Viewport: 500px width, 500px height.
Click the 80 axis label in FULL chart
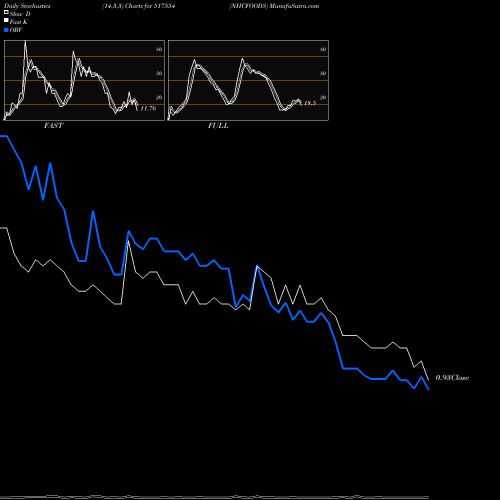[323, 49]
